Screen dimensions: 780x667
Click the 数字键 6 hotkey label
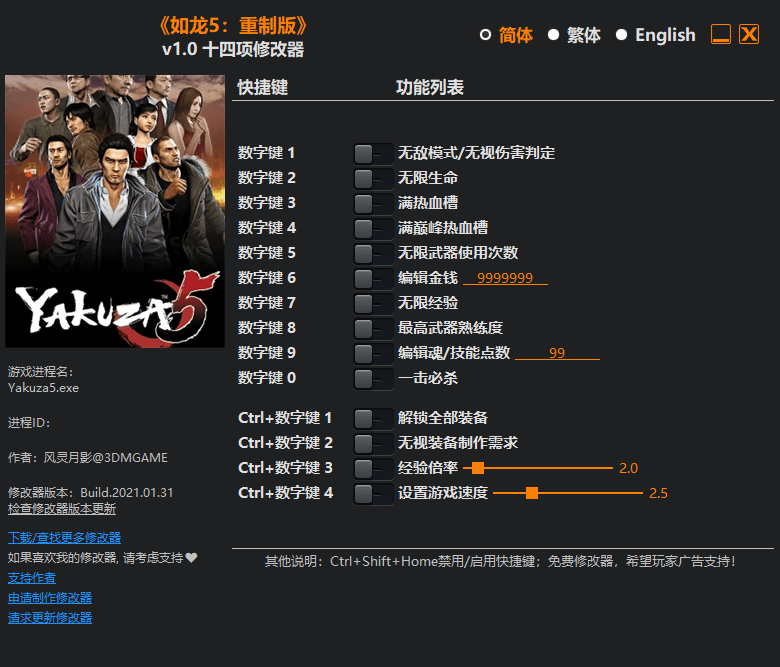click(x=266, y=278)
